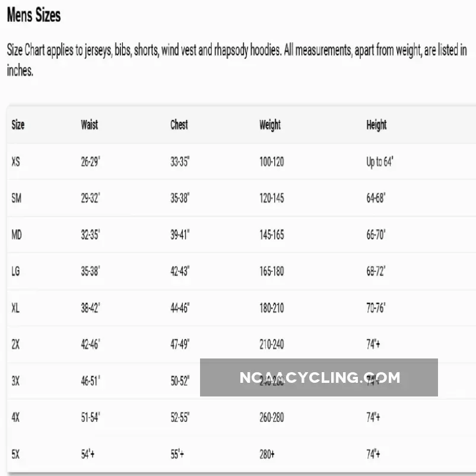Click the Chest column header
The image size is (476, 476).
(179, 125)
